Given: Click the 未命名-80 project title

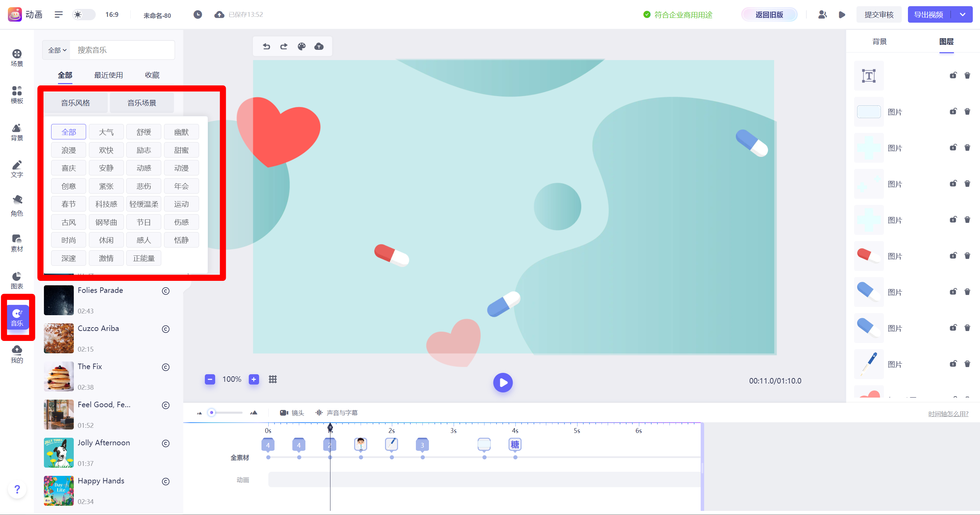Looking at the screenshot, I should [157, 15].
